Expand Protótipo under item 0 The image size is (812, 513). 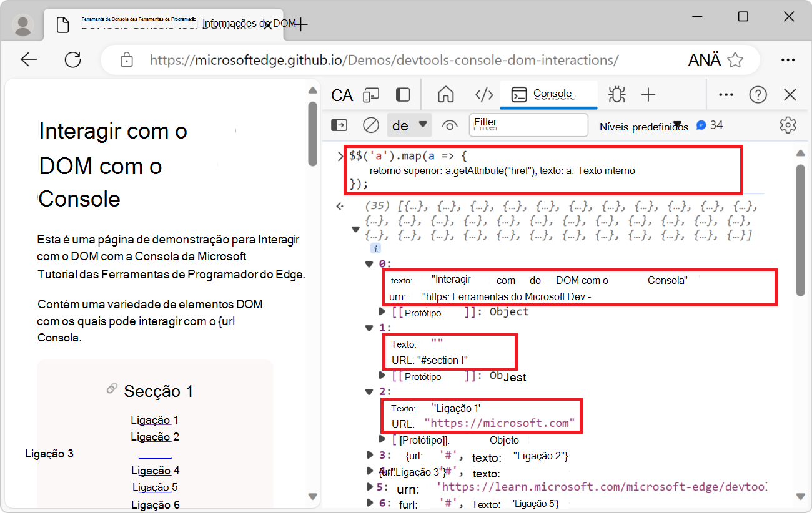[383, 311]
